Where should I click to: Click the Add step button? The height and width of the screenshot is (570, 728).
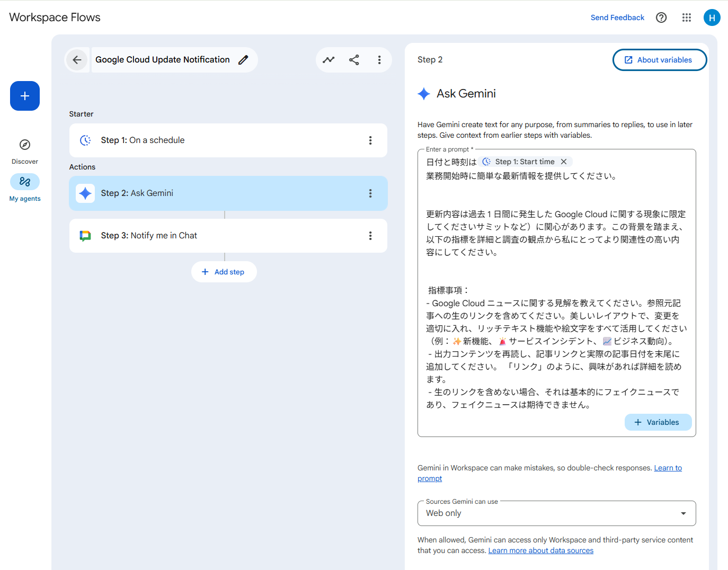224,272
